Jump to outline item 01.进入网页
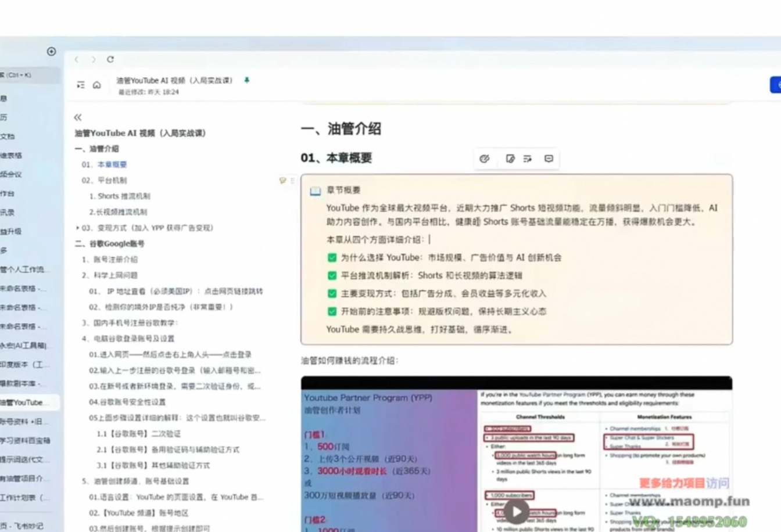This screenshot has height=532, width=781. point(170,354)
